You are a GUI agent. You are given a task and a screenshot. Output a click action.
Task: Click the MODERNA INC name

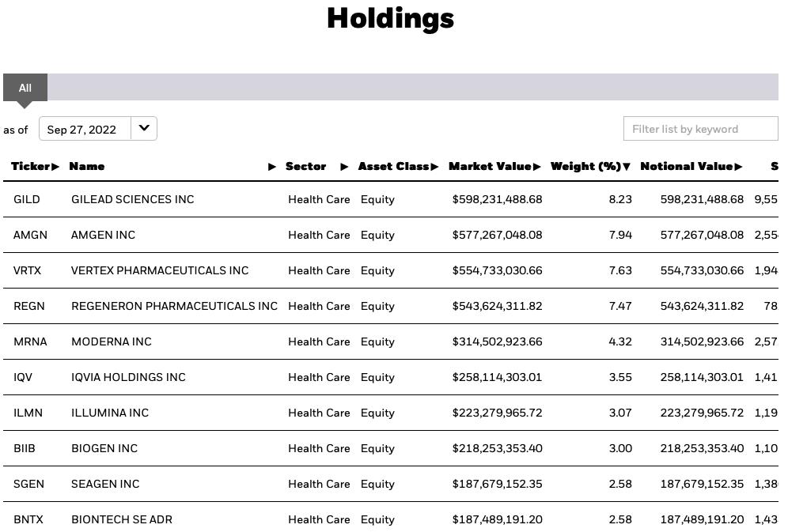[112, 341]
